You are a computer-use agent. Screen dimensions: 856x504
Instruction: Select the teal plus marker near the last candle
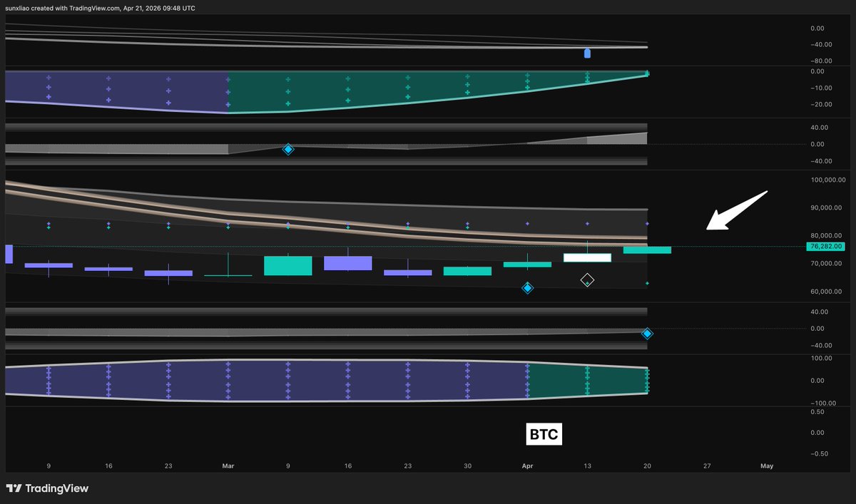[x=647, y=283]
